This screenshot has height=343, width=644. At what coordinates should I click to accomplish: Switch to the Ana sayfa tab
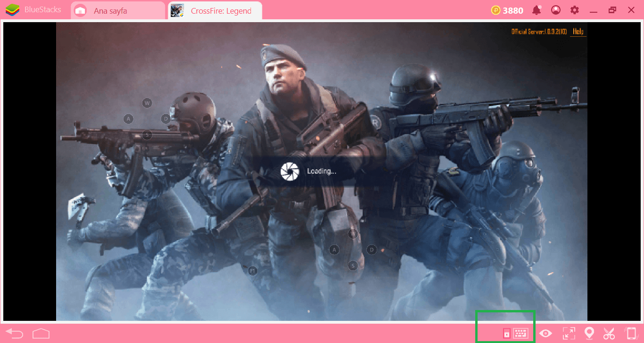coord(118,10)
